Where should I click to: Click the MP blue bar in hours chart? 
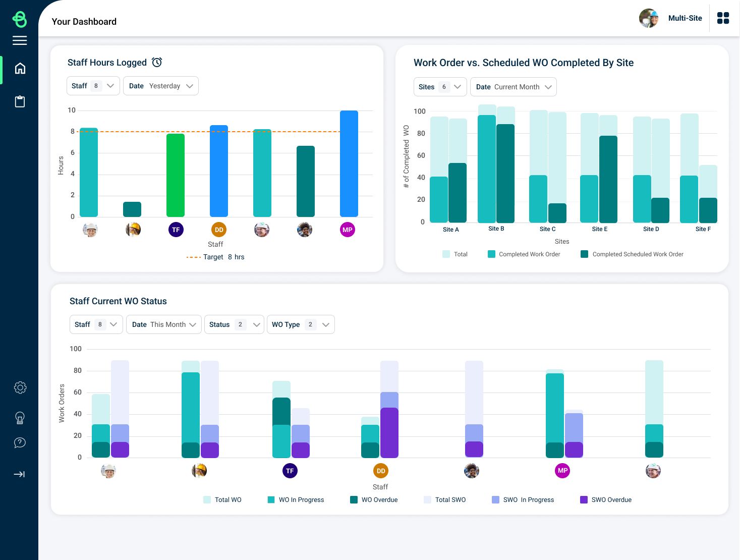tap(349, 163)
